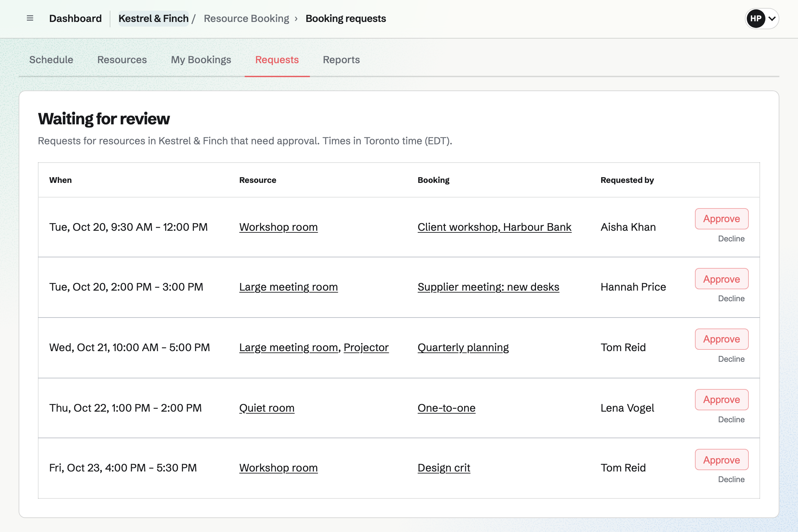Select the Kestrel & Finch workspace breadcrumb
Viewport: 798px width, 532px height.
coord(153,18)
